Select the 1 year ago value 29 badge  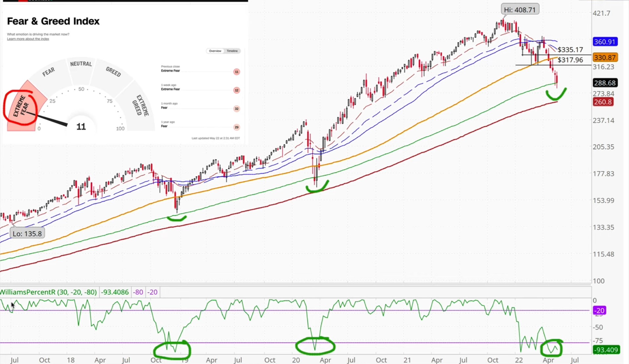[237, 127]
